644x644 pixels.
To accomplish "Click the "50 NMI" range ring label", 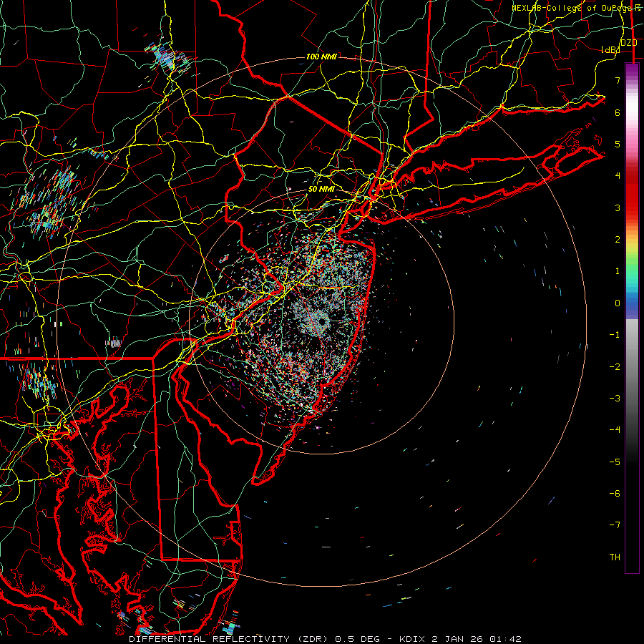I will (x=321, y=189).
